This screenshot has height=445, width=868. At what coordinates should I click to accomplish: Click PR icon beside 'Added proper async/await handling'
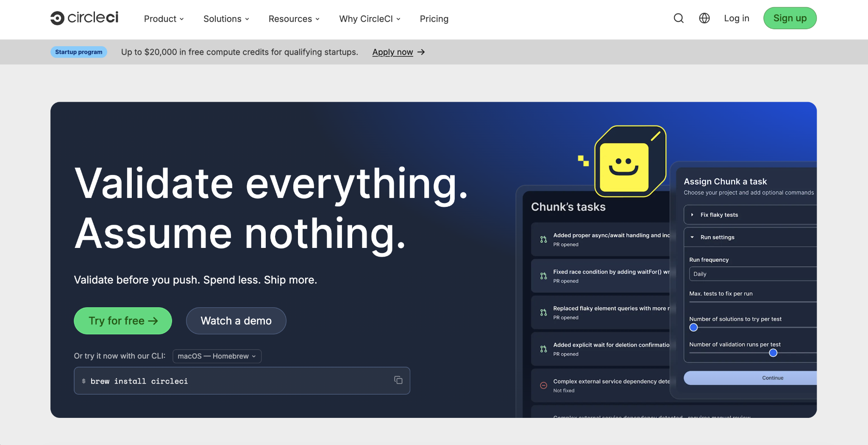coord(543,239)
